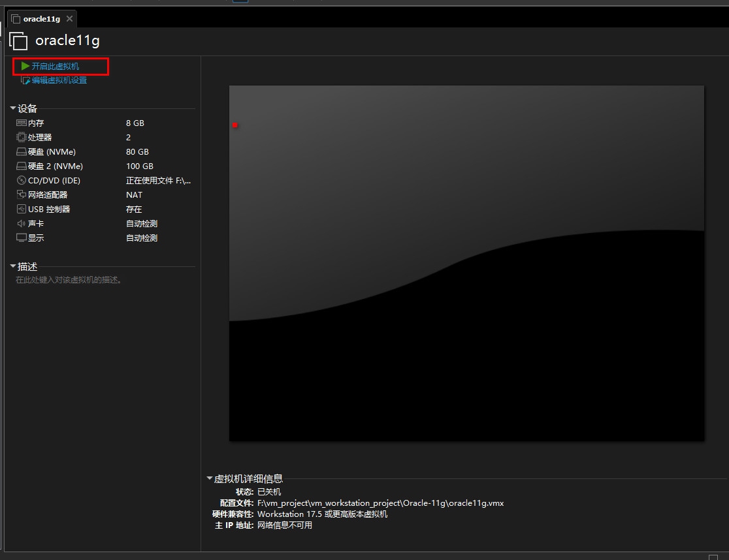Click the network adapter (网络适配器) icon

(22, 194)
